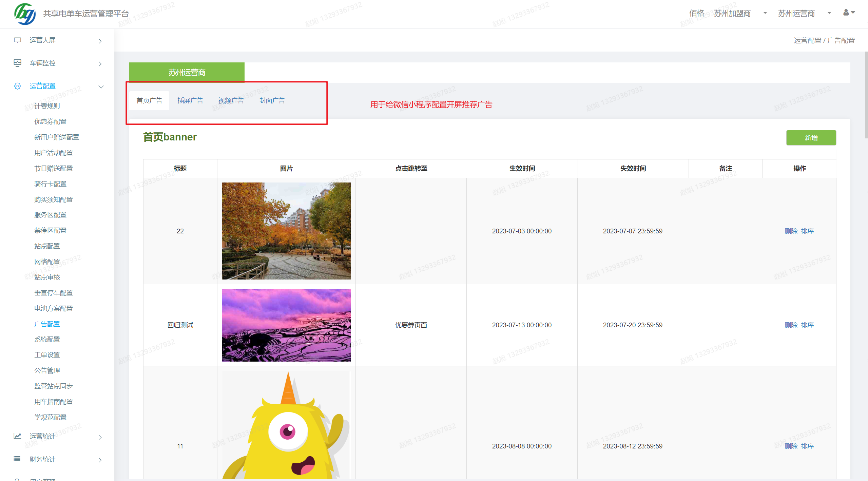Image resolution: width=868 pixels, height=481 pixels.
Task: Click the platform logo in top-left corner
Action: 25,14
